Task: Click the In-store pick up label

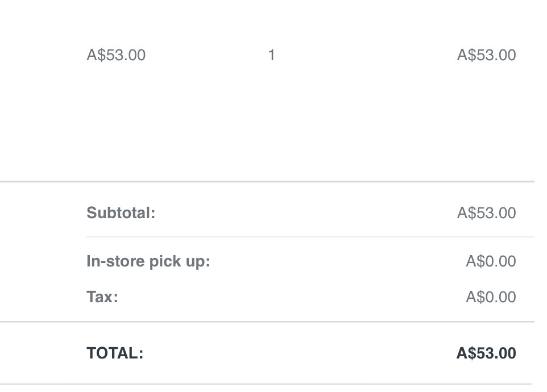Action: 148,261
